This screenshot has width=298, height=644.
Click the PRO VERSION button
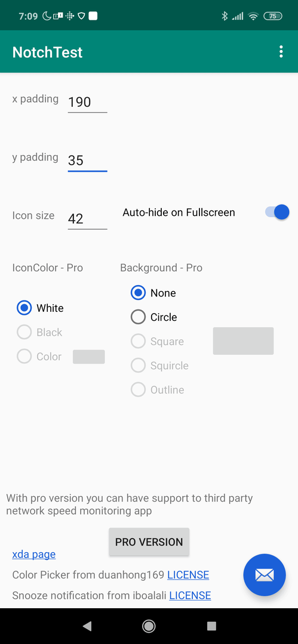click(x=149, y=541)
